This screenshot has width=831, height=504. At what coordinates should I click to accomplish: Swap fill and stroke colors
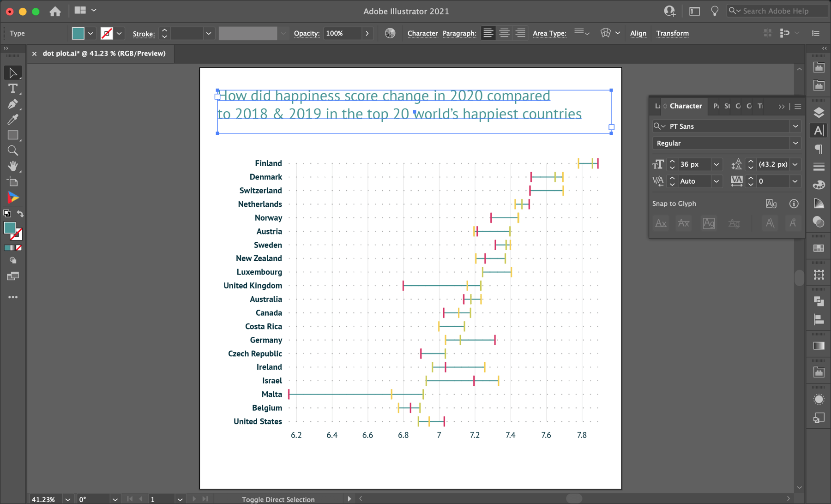[x=20, y=214]
